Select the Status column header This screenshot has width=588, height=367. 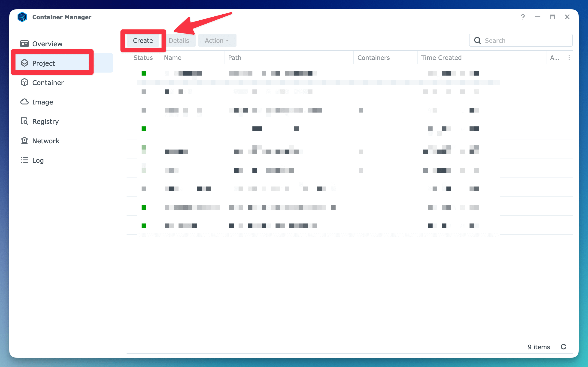[143, 58]
